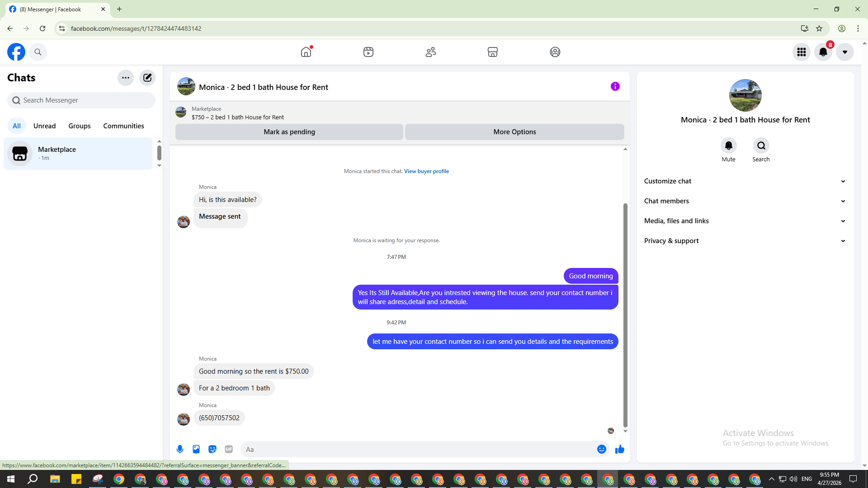This screenshot has height=488, width=868.
Task: Open account dropdown arrow menu
Action: click(844, 52)
